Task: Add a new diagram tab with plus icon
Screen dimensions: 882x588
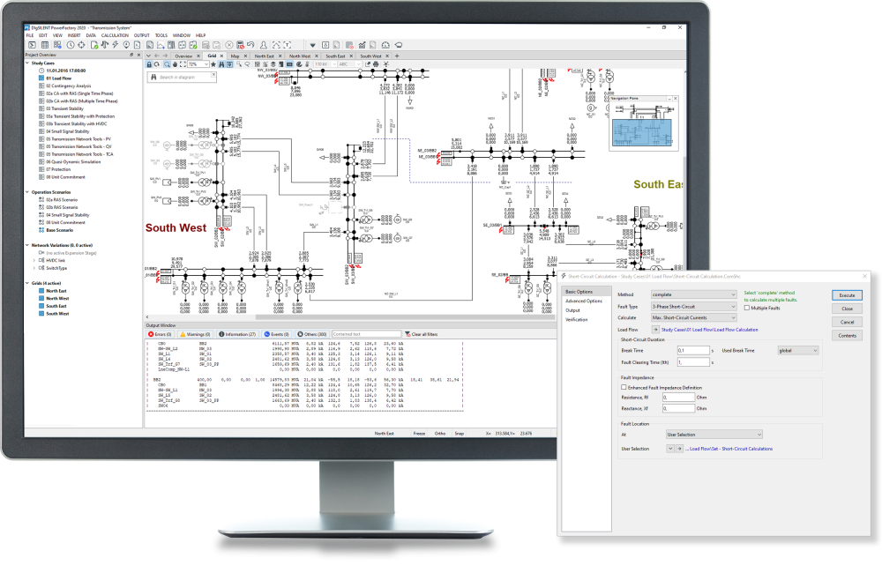Action: pos(397,56)
